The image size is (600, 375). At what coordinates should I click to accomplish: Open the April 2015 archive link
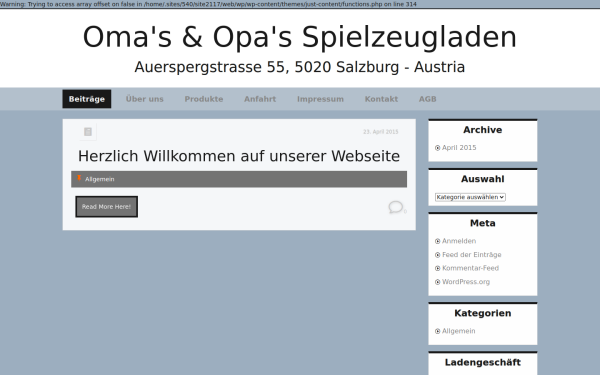459,148
